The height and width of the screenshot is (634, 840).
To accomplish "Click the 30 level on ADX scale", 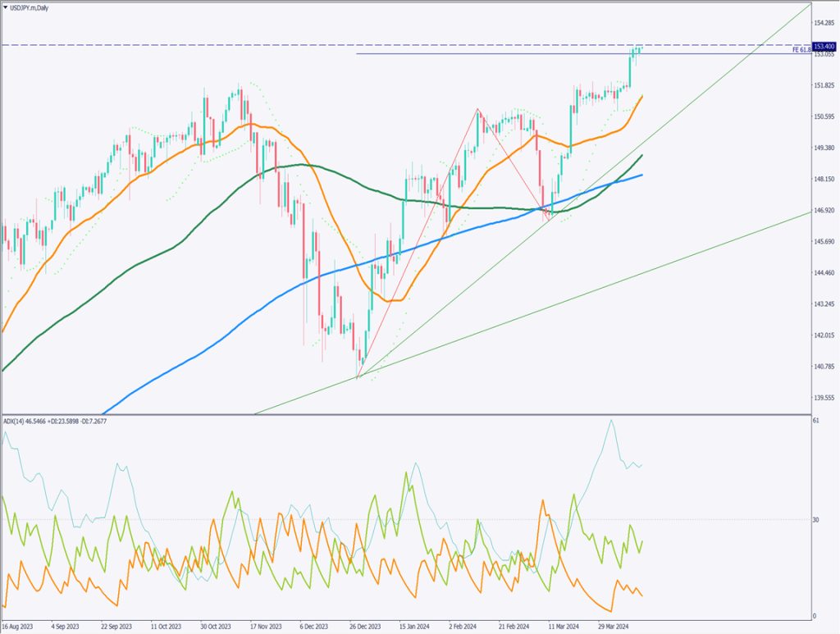I will pyautogui.click(x=815, y=519).
